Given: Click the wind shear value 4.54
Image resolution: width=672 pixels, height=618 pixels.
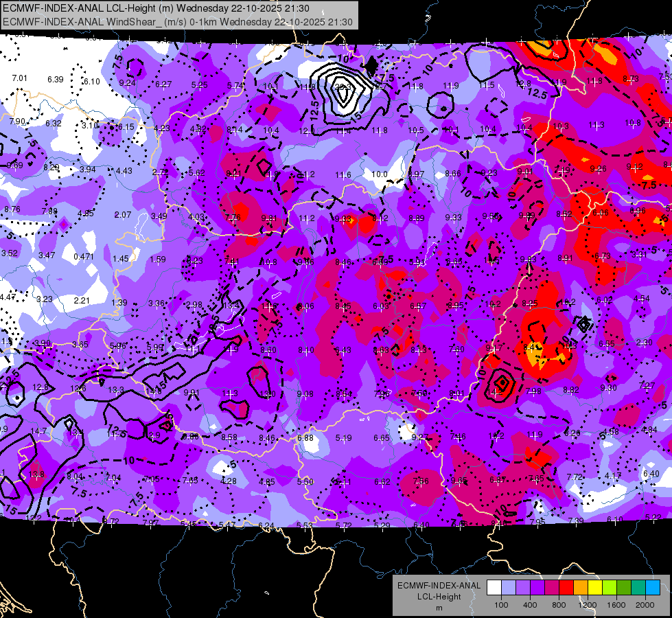Looking at the screenshot, I should [x=642, y=298].
